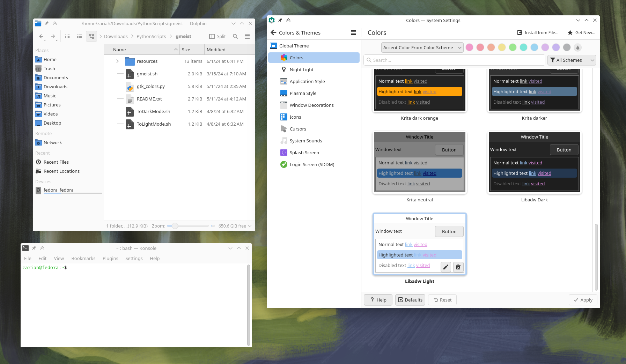Screen dimensions: 626x364
Task: Expand the resources folder tree
Action: pyautogui.click(x=118, y=61)
